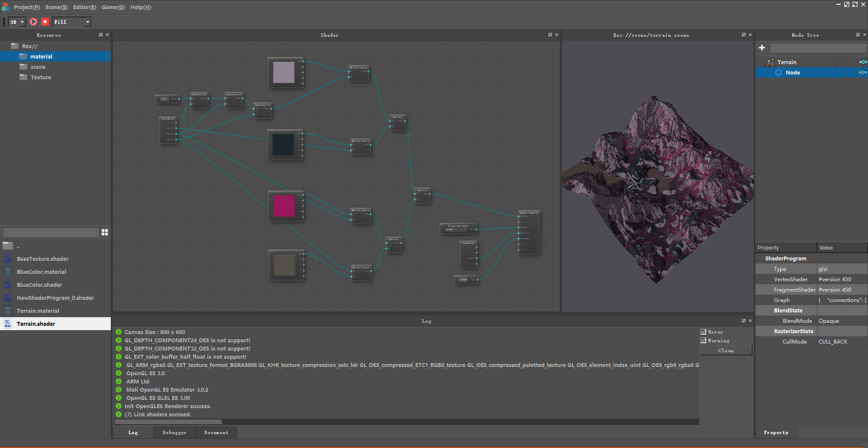Click the magenta color swatch node
Screen dimensions: 868x448
[x=284, y=206]
